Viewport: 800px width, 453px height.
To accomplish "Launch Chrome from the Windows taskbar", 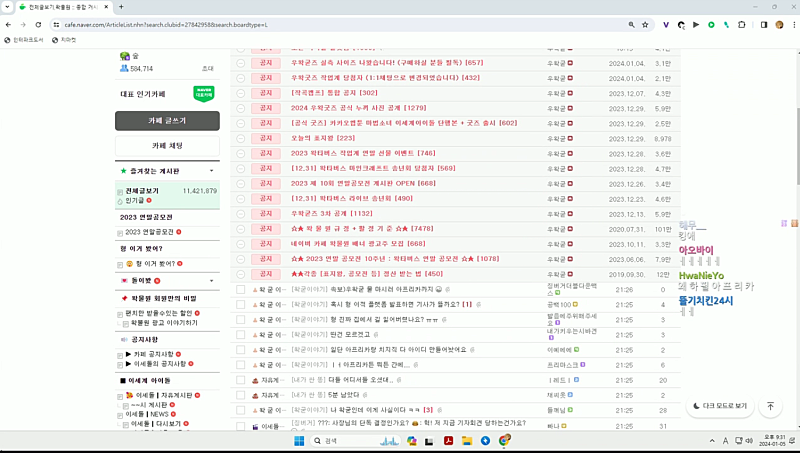I will [x=505, y=440].
